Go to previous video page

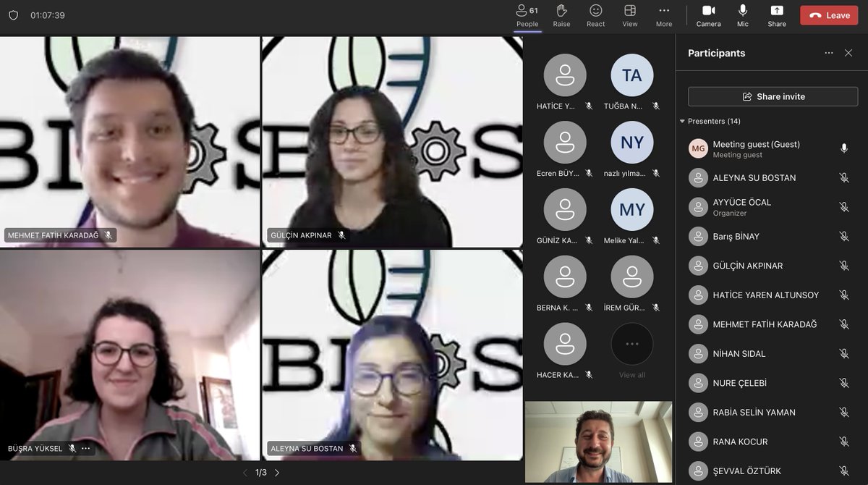pos(245,473)
